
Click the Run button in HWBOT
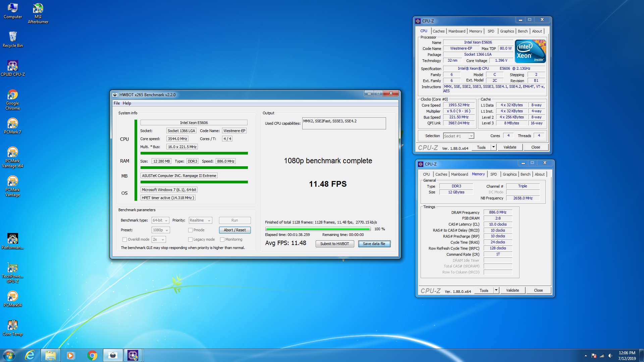point(235,220)
